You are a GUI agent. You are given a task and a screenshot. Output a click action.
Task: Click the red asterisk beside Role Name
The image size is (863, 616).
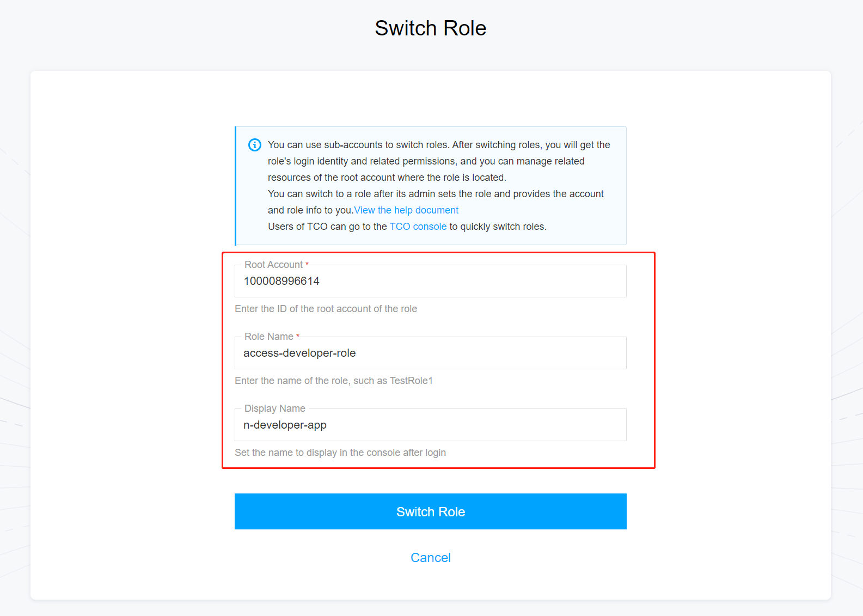298,337
